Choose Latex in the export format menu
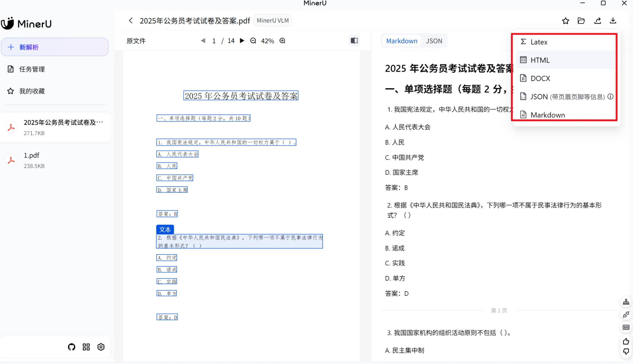The width and height of the screenshot is (633, 364). pyautogui.click(x=539, y=42)
